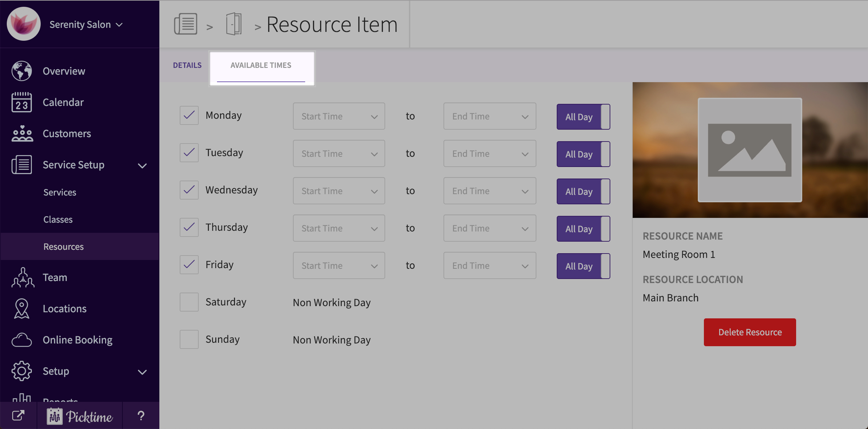Switch to the Details tab
Screen dimensions: 868x429
[187, 65]
